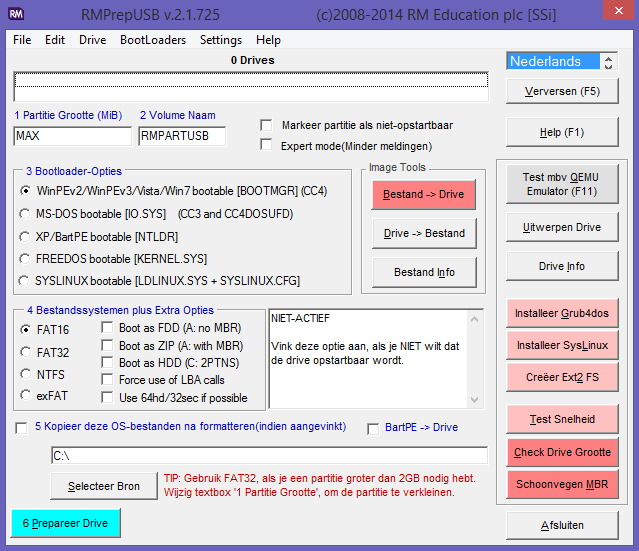Open the Settings menu

point(220,40)
